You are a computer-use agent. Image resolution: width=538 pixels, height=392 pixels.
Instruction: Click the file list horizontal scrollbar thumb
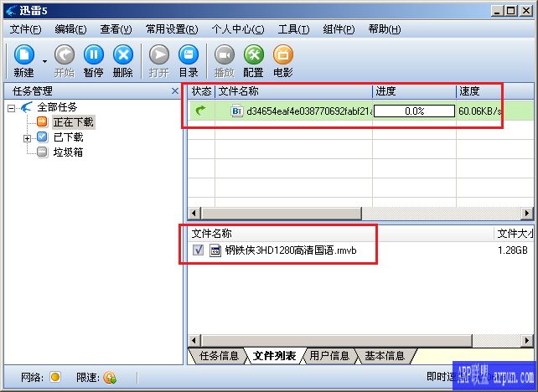coord(337,341)
